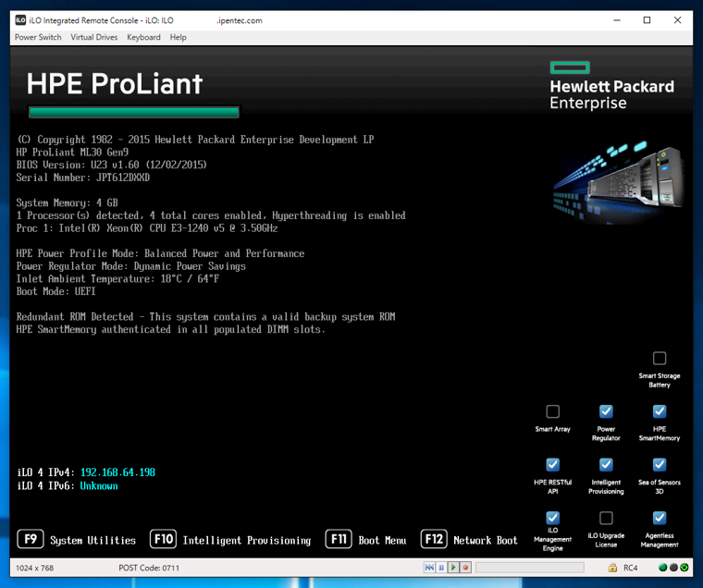The height and width of the screenshot is (588, 703).
Task: Pause the console capture playback
Action: pos(441,568)
